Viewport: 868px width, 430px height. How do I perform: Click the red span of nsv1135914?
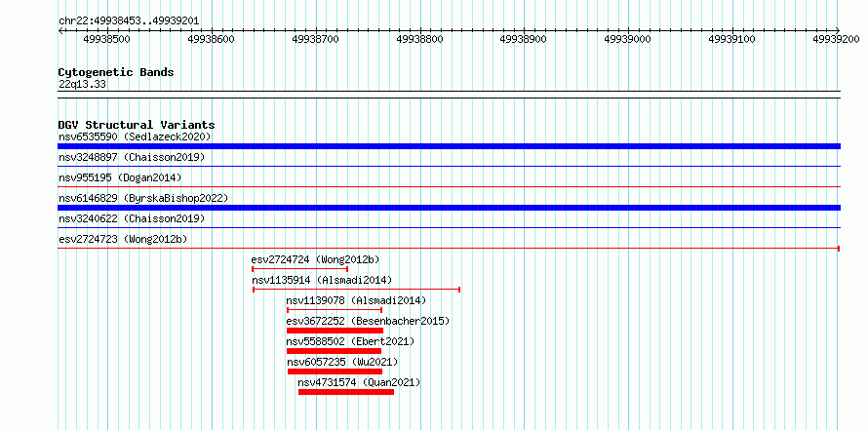357,290
